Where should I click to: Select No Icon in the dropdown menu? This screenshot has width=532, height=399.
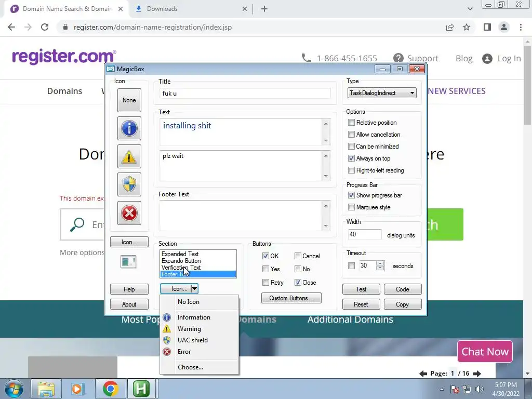click(199, 302)
